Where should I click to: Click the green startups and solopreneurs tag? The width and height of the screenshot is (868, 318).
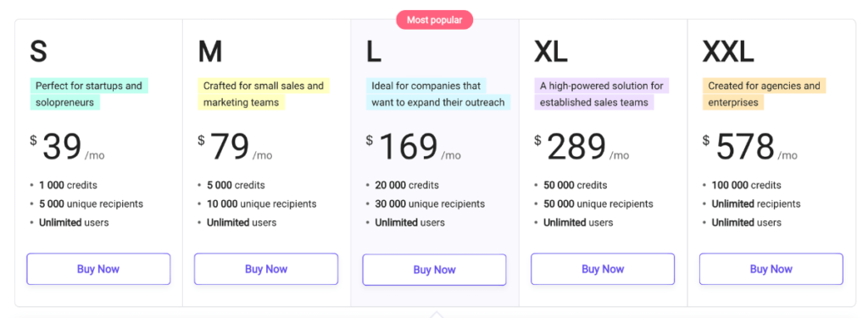pos(89,94)
